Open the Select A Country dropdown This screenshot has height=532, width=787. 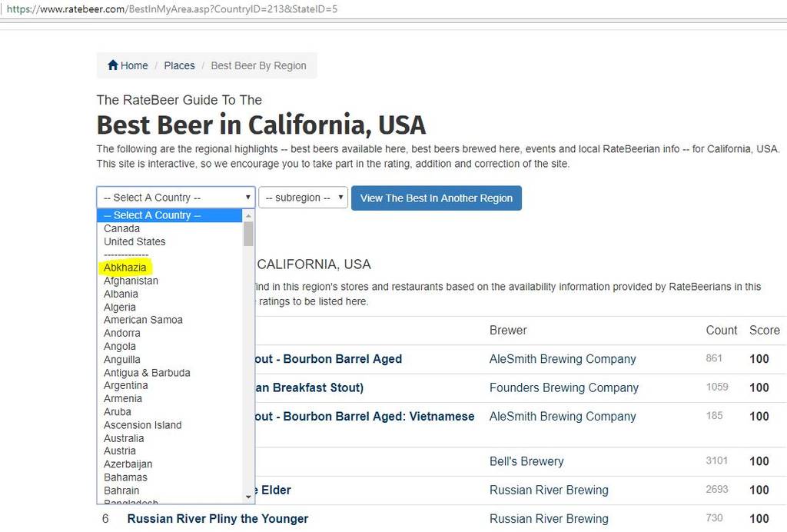[x=176, y=198]
